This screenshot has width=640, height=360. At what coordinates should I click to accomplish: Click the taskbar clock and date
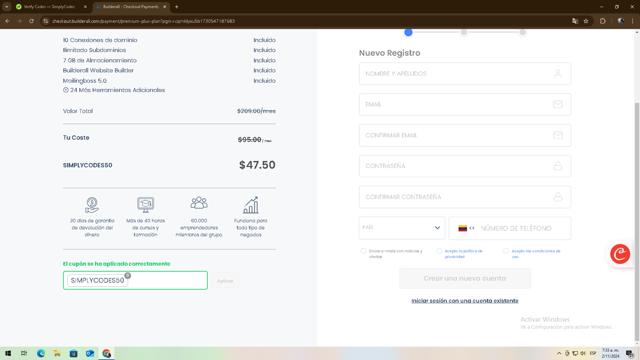click(610, 353)
